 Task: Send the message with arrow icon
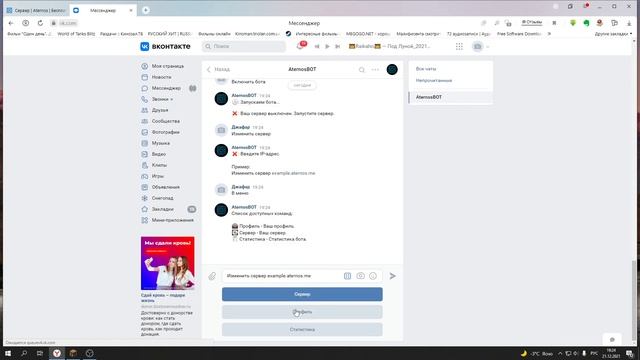(392, 276)
